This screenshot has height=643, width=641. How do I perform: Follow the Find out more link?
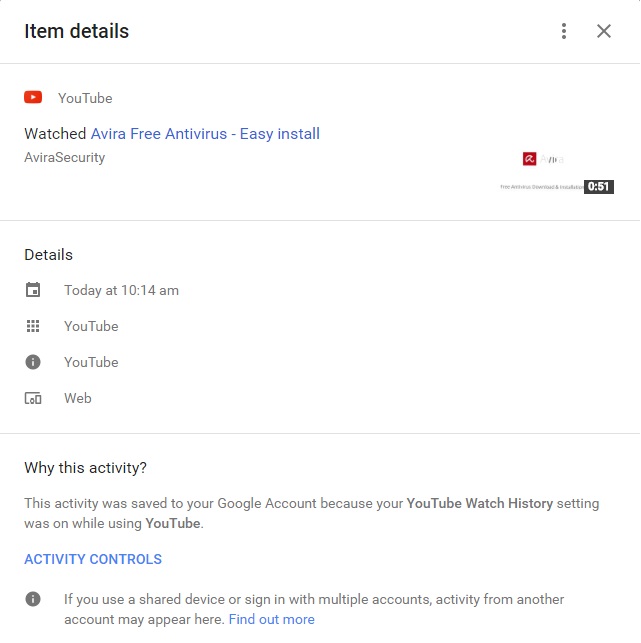(271, 619)
